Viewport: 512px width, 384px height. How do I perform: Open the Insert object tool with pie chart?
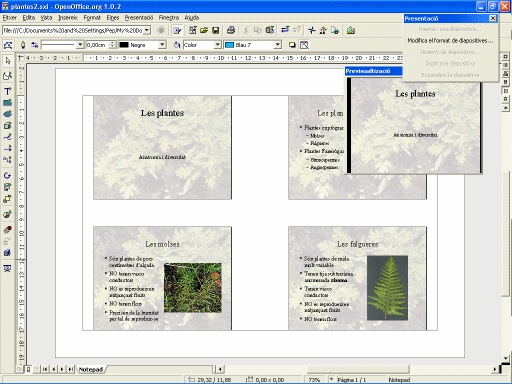7,214
